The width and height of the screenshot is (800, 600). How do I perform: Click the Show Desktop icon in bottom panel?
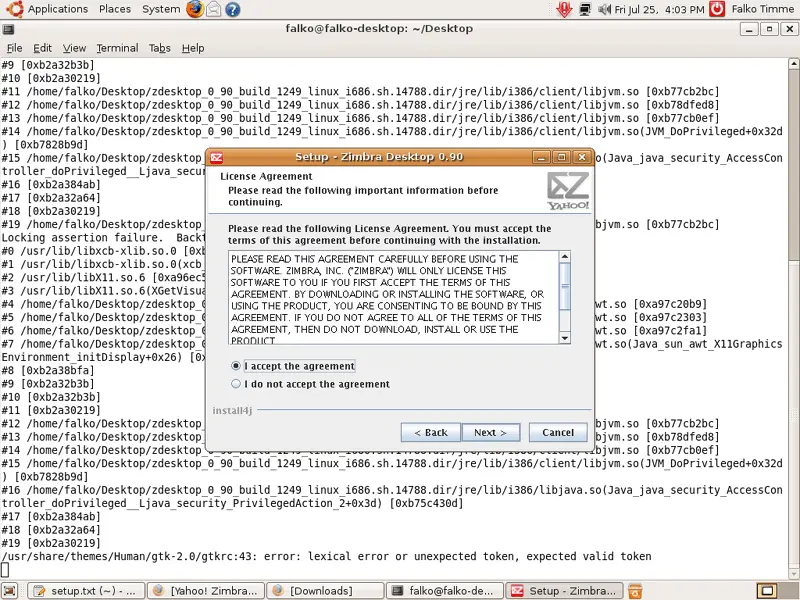point(10,591)
